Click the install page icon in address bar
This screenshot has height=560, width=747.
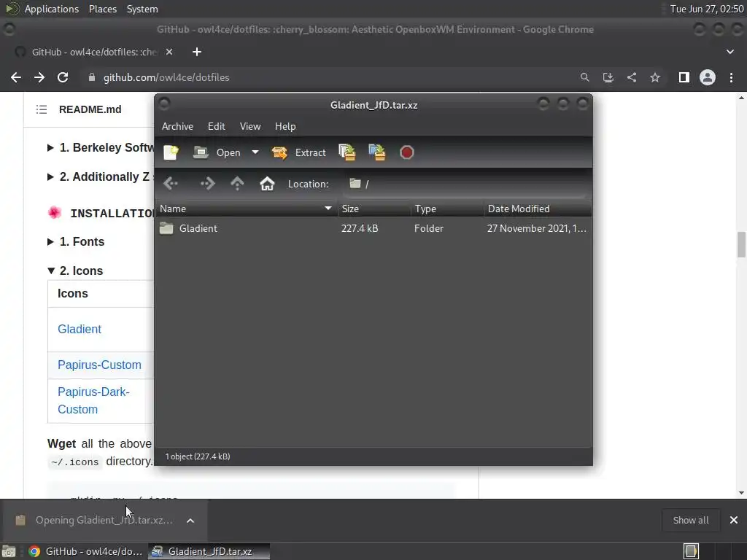[x=608, y=77]
